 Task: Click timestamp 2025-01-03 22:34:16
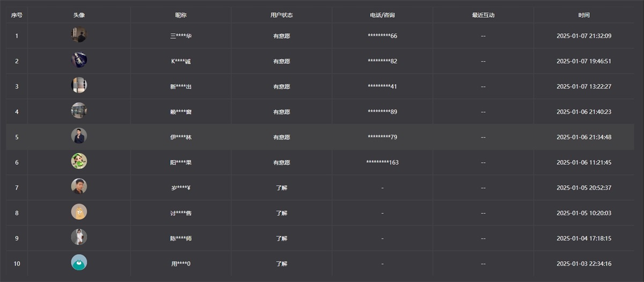tap(584, 264)
